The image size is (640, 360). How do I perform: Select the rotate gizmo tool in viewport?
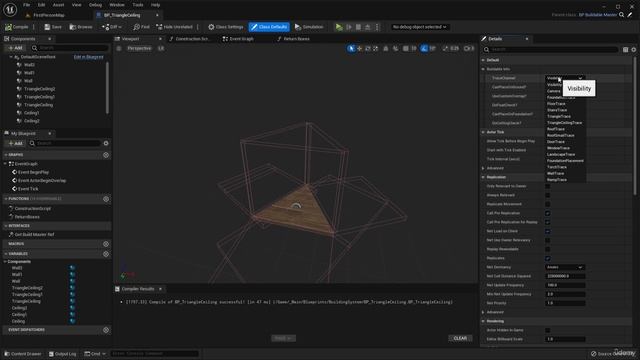click(368, 49)
